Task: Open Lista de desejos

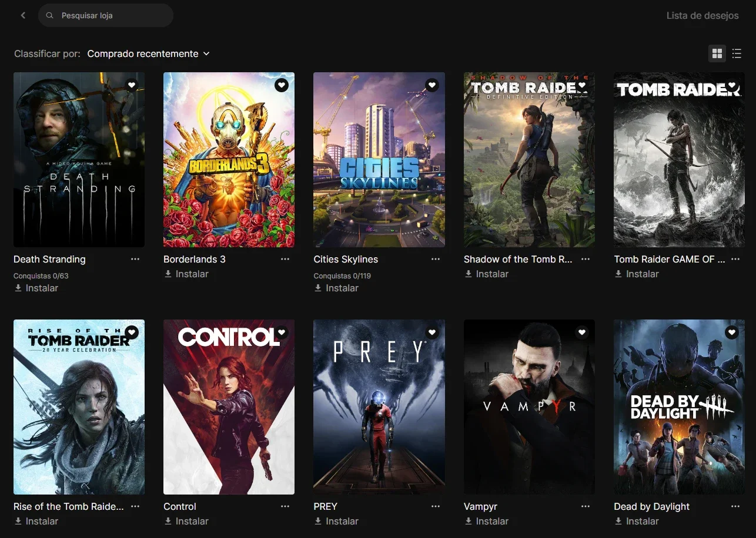Action: (703, 16)
